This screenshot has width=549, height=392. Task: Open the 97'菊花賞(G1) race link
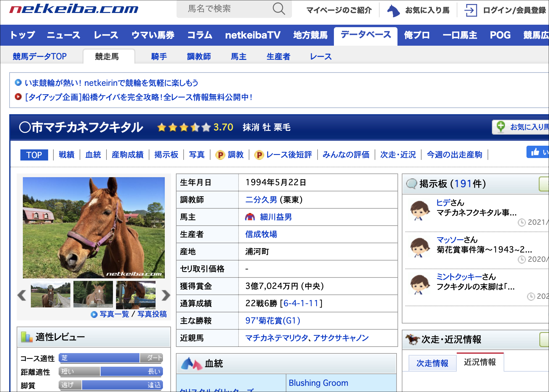pos(272,321)
